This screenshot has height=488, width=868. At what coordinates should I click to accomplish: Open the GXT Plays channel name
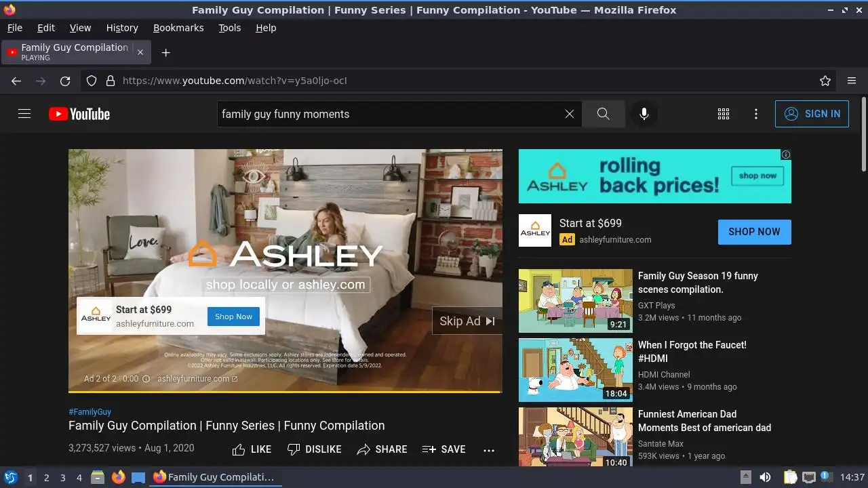[x=656, y=306]
